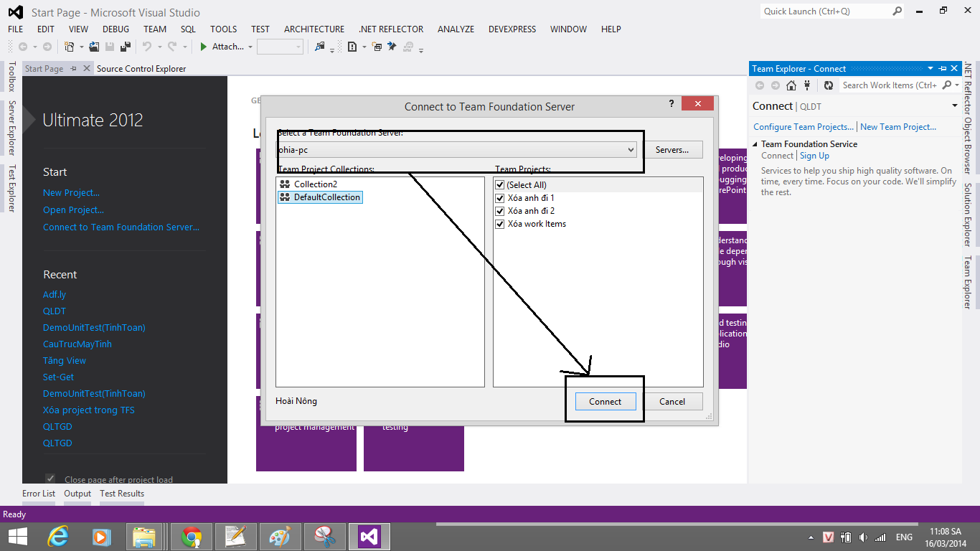Click the pin icon on Start Page tab
The height and width of the screenshot is (551, 980).
[73, 69]
